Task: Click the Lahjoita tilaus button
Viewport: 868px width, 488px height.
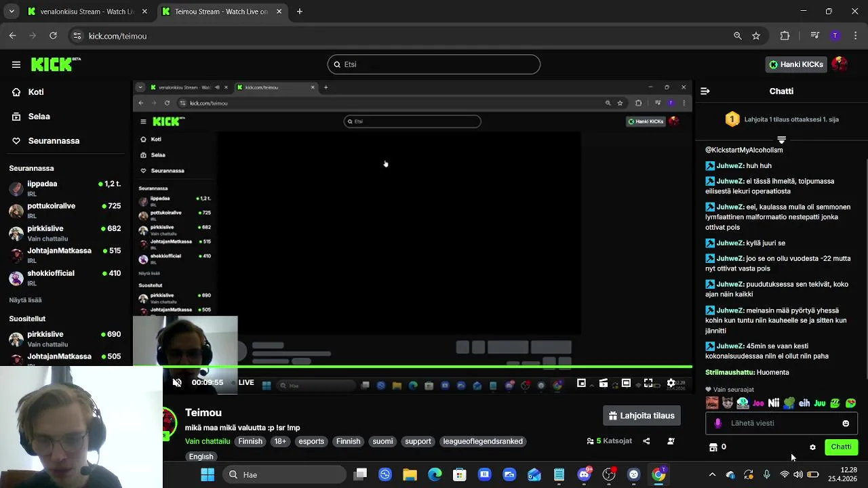Action: [641, 415]
